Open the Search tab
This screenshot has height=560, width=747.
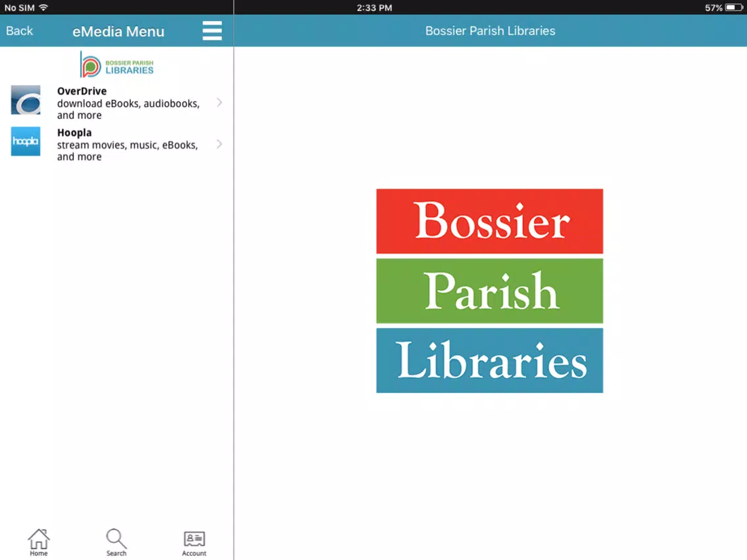pos(116,542)
